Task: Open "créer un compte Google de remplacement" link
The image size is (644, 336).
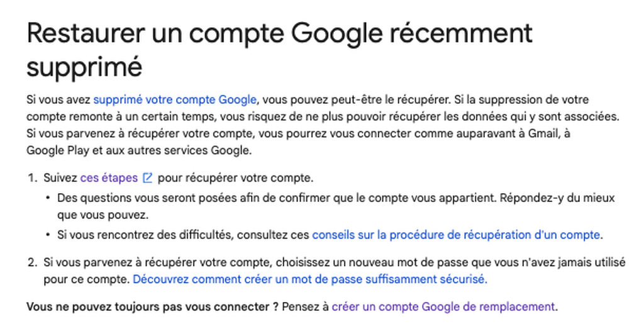Action: pyautogui.click(x=443, y=307)
